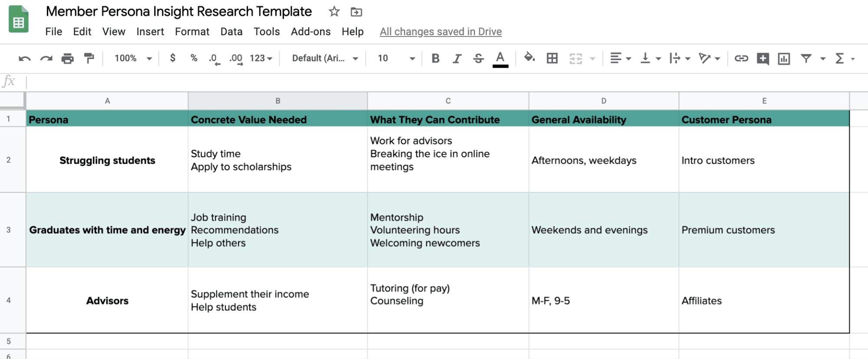Insert a chart
This screenshot has height=359, width=868.
[x=784, y=58]
